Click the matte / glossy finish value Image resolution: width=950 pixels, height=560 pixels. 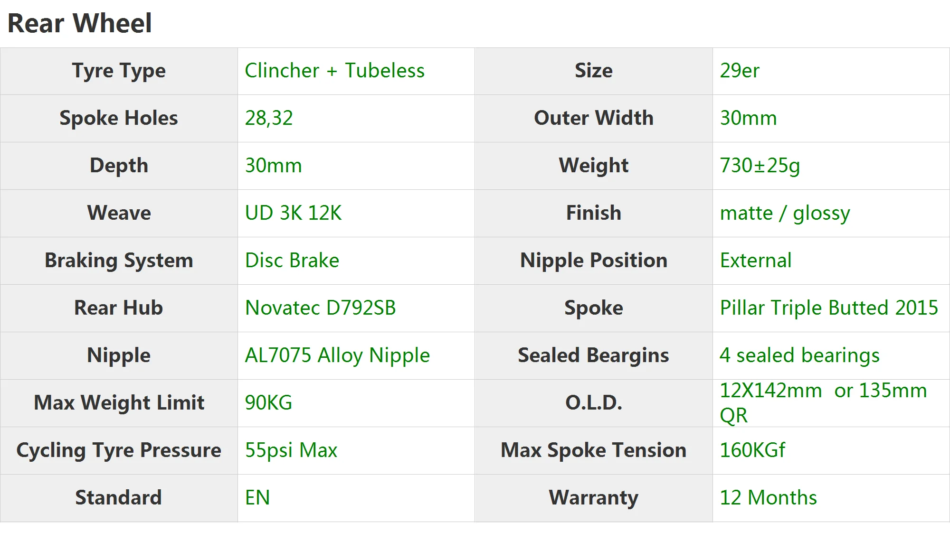tap(785, 213)
